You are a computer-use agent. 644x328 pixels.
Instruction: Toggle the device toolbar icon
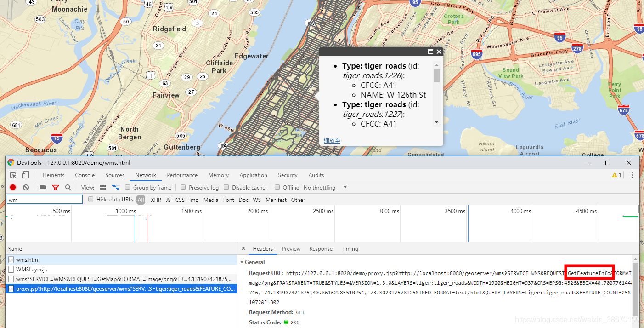tap(25, 175)
